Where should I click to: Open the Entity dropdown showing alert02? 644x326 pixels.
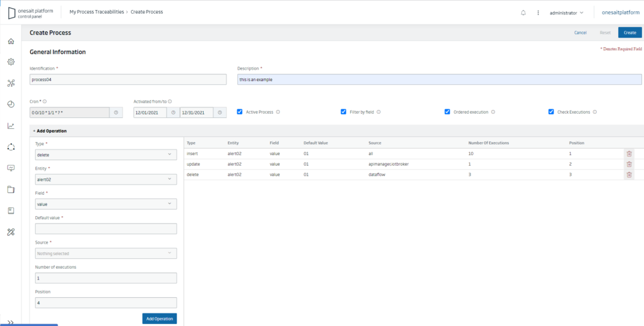tap(106, 179)
